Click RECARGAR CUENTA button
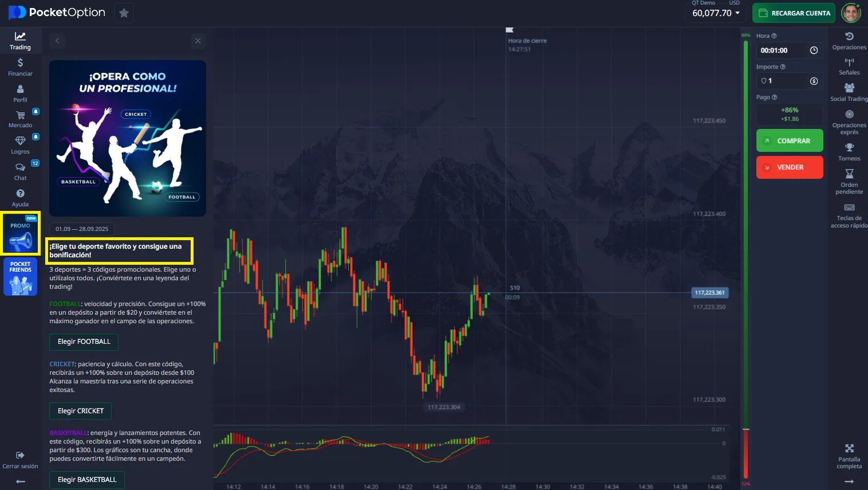The height and width of the screenshot is (490, 868). point(794,13)
